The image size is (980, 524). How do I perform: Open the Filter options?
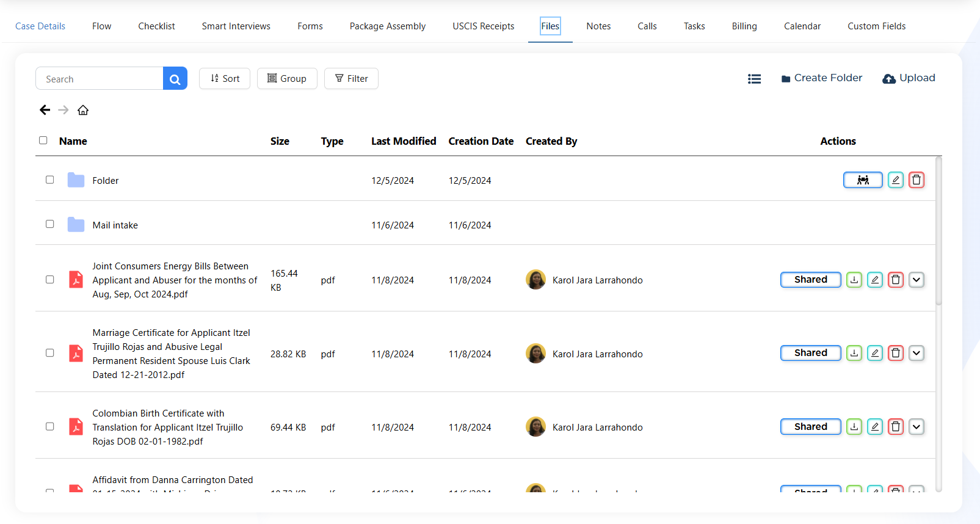click(x=351, y=79)
